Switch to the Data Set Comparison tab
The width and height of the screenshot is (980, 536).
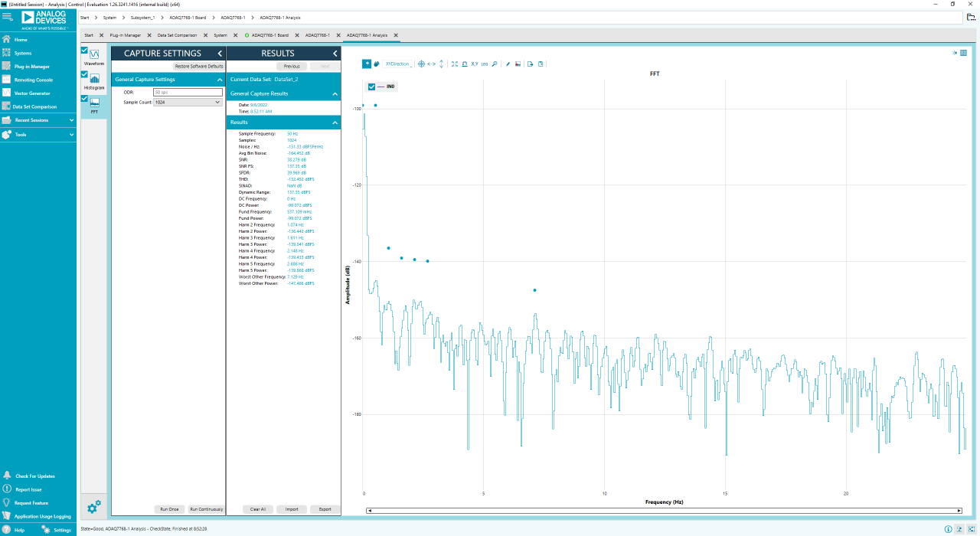click(x=178, y=34)
